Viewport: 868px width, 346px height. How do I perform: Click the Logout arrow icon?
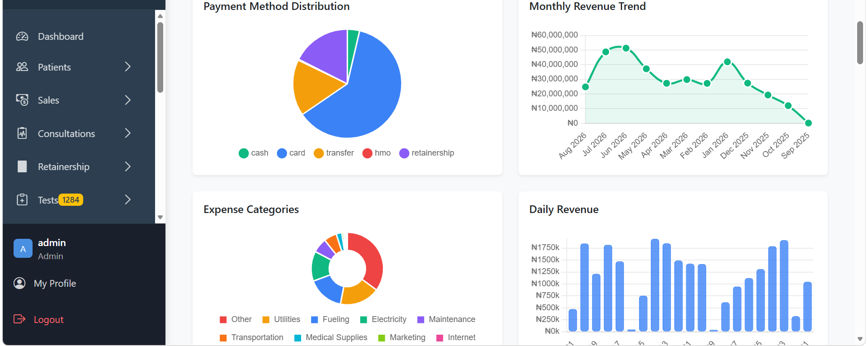(19, 319)
